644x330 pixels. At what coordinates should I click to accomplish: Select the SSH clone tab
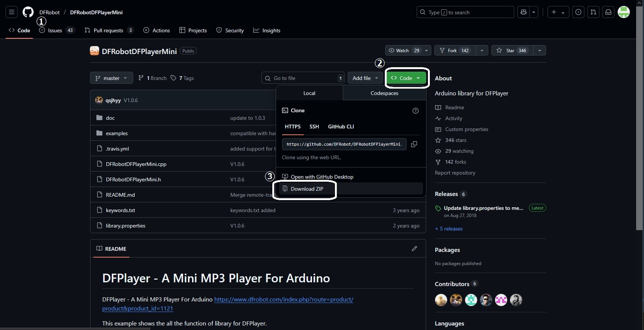point(314,127)
